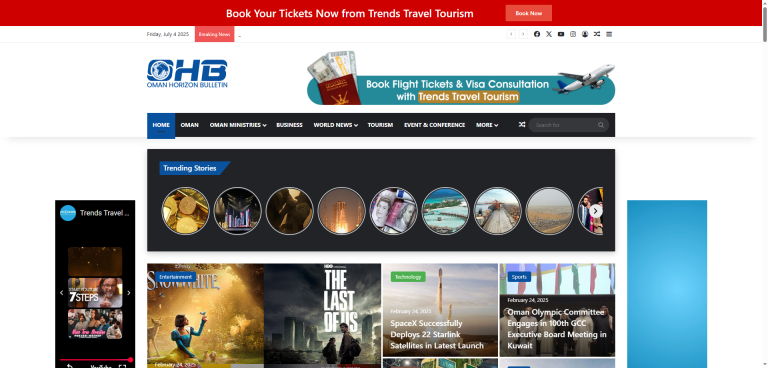Click the Oman Horizon Bulletin logo
Viewport: 768px width, 368px height.
tap(187, 74)
